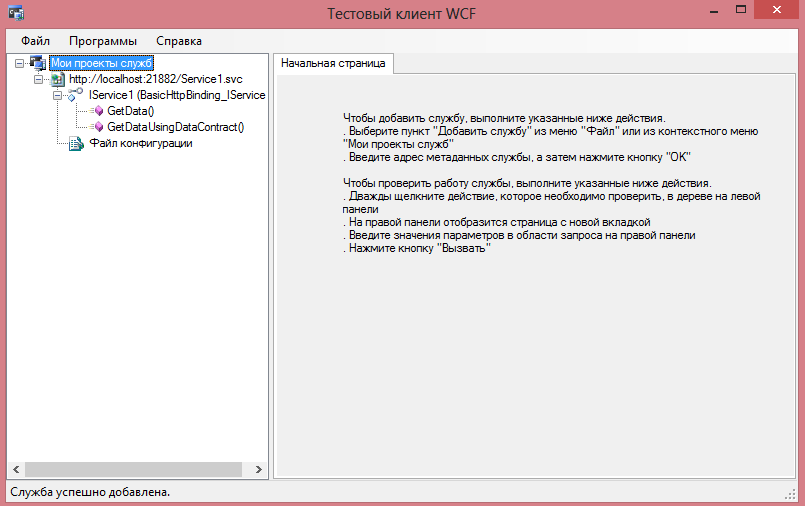
Task: Click the contract icon beside IService1
Action: tap(75, 94)
